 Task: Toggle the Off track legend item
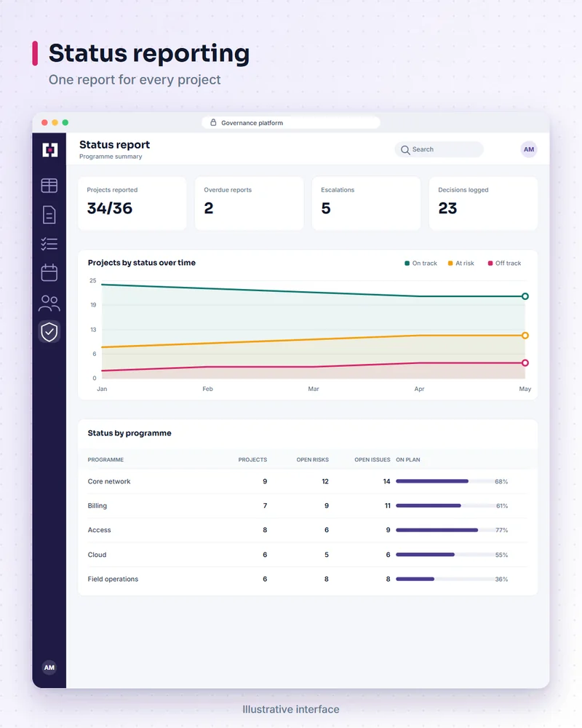click(504, 264)
